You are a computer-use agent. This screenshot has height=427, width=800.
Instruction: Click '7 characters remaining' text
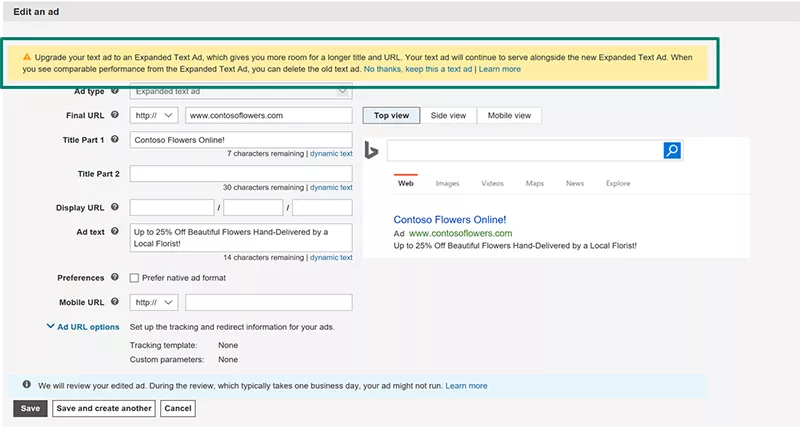coord(265,154)
